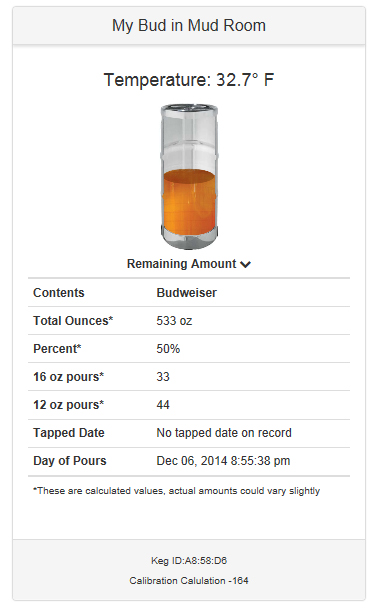Click the keg top cap graphic

[189, 108]
